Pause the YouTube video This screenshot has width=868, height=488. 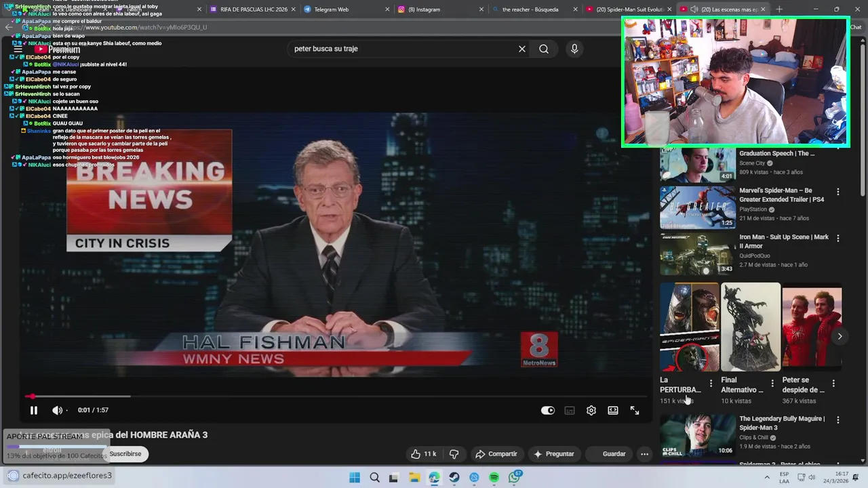pos(33,410)
